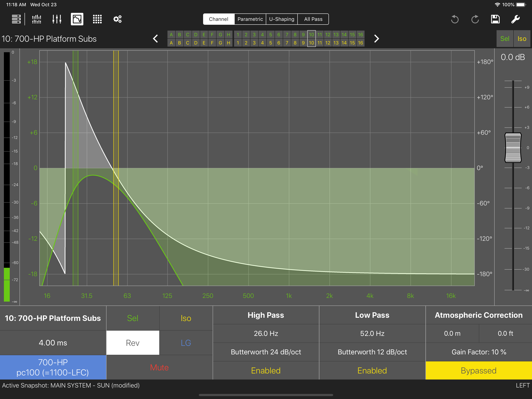The width and height of the screenshot is (532, 399).
Task: Mute the 700-HP Platform Subs channel
Action: 159,367
